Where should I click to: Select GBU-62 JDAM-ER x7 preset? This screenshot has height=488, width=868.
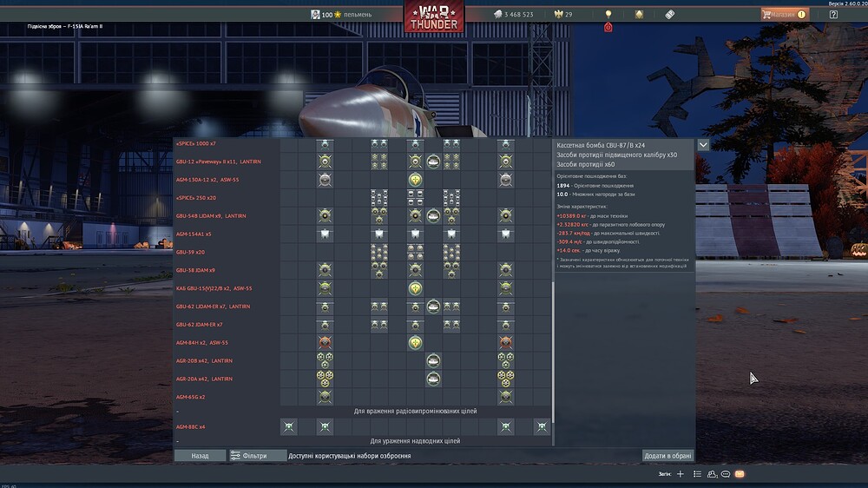click(200, 324)
